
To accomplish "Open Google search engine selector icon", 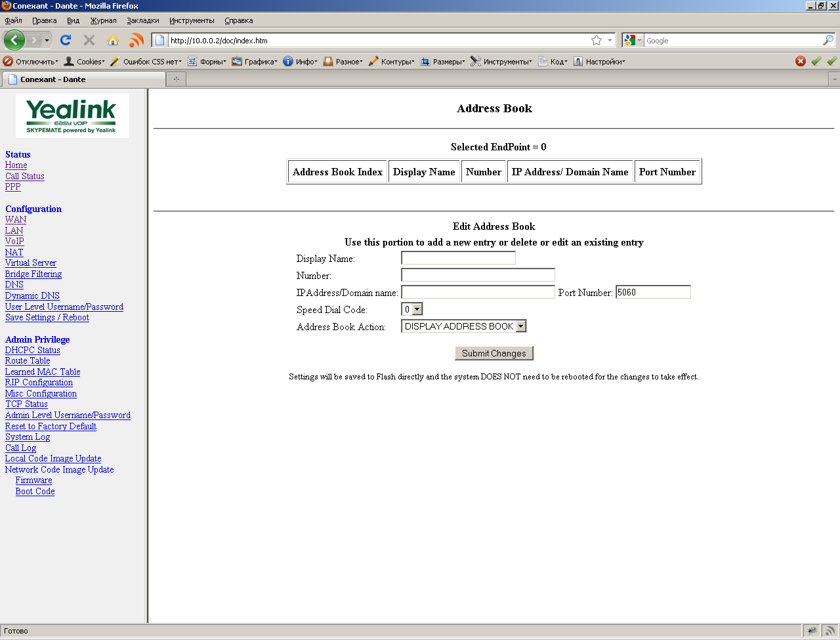I will 633,40.
